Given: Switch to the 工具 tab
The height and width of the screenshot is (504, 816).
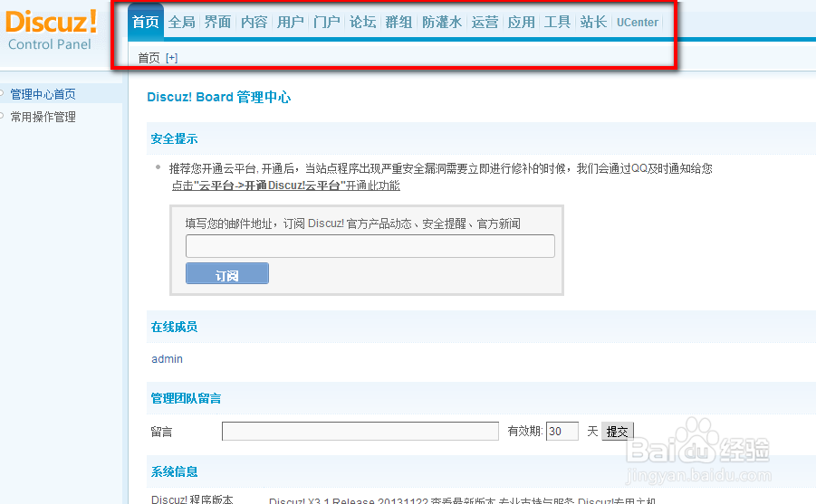Looking at the screenshot, I should pyautogui.click(x=557, y=22).
